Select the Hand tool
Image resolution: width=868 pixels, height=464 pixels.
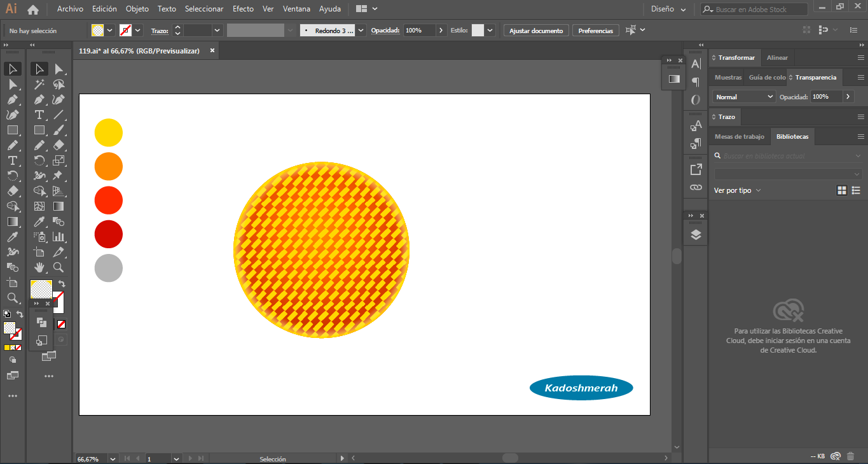pos(39,267)
